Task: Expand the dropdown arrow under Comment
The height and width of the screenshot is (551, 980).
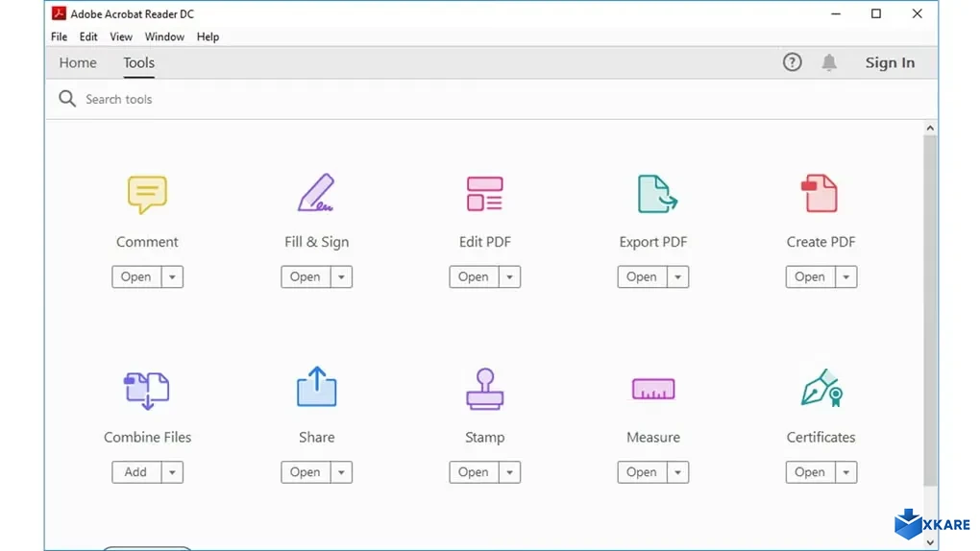Action: point(172,277)
